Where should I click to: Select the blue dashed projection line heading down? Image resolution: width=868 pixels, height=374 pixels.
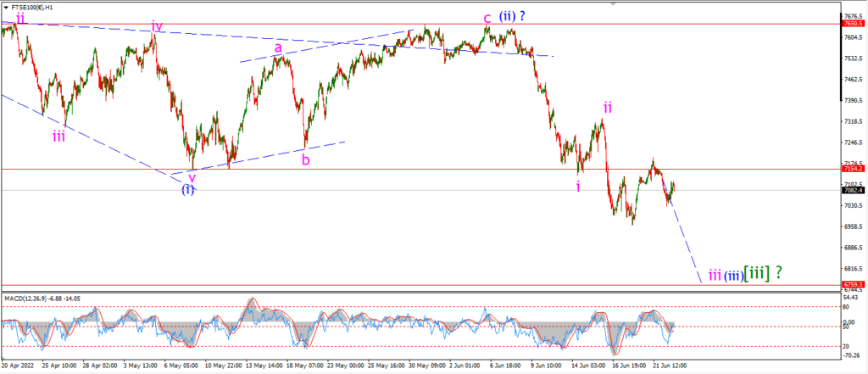tap(685, 241)
